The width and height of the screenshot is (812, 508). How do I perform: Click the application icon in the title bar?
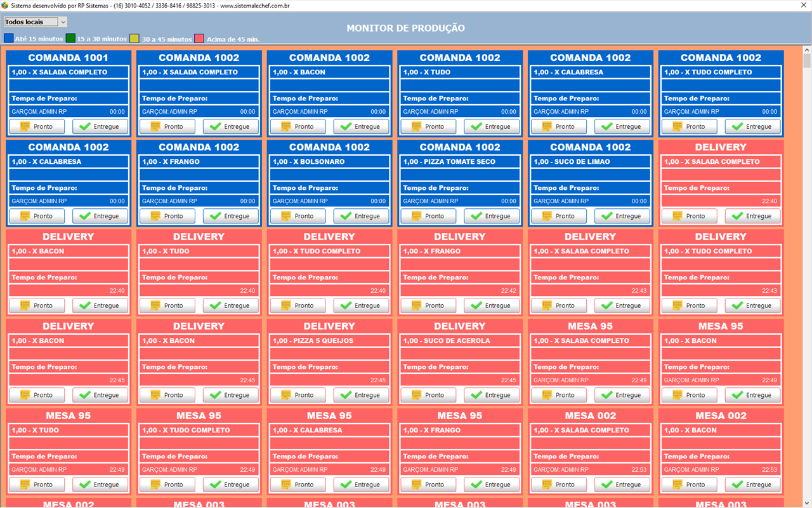click(6, 5)
